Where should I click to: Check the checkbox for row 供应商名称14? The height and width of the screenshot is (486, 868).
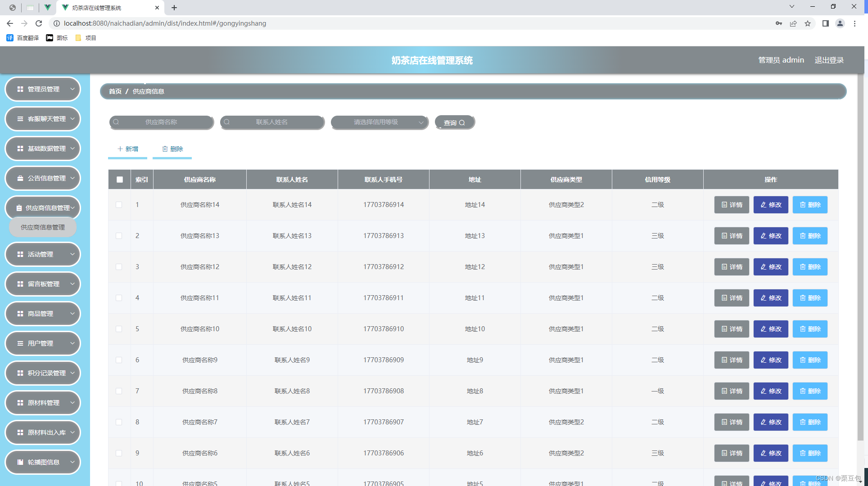tap(119, 205)
